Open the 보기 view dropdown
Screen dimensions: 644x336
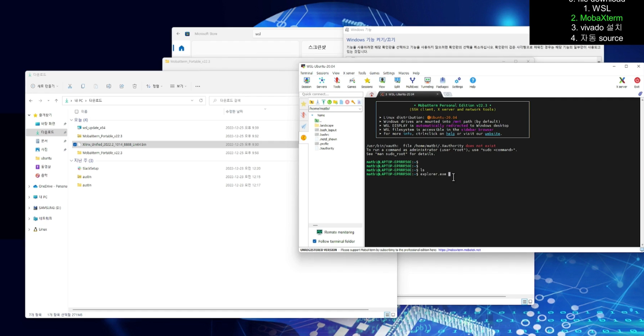tap(178, 86)
